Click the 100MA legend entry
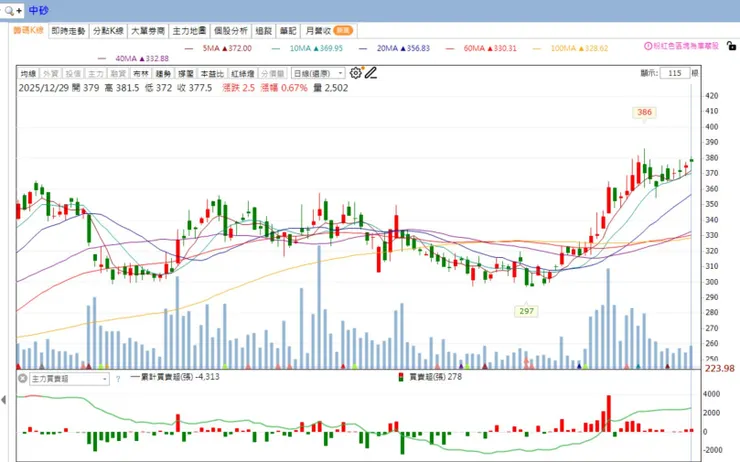The height and width of the screenshot is (462, 740). coord(571,48)
